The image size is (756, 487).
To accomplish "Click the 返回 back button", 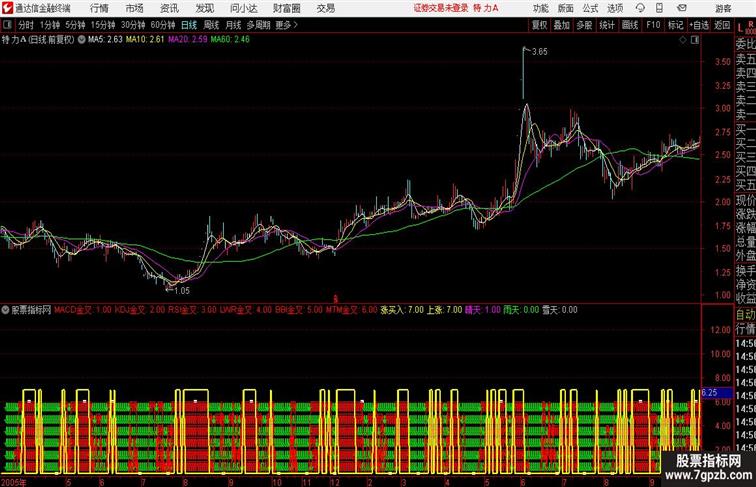I will pos(722,25).
